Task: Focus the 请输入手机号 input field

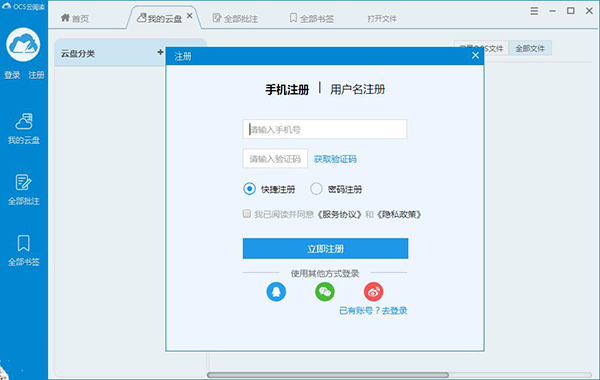Action: [x=325, y=129]
